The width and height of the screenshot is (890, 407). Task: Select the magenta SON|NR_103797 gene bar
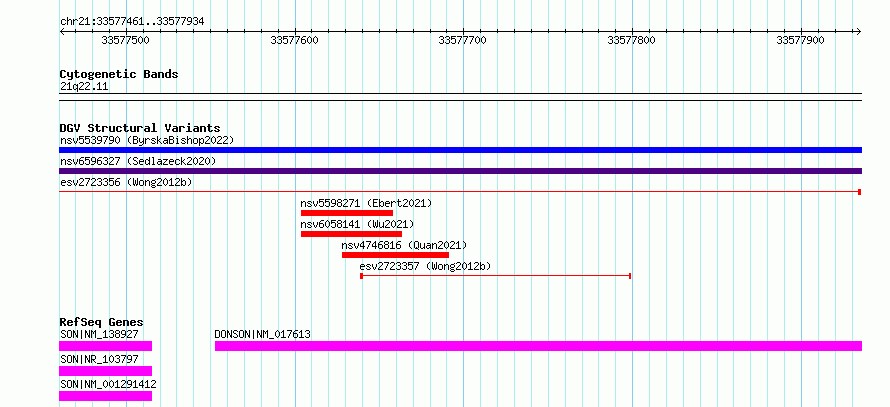coord(106,371)
